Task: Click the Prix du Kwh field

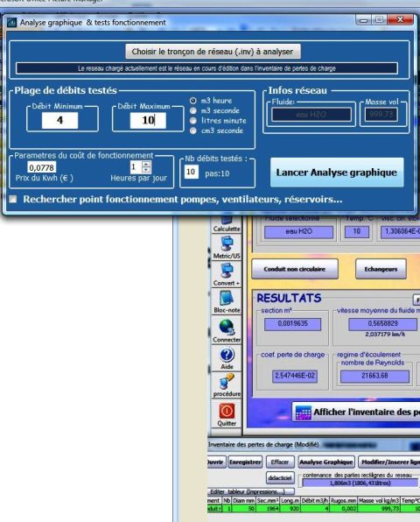Action: click(42, 167)
